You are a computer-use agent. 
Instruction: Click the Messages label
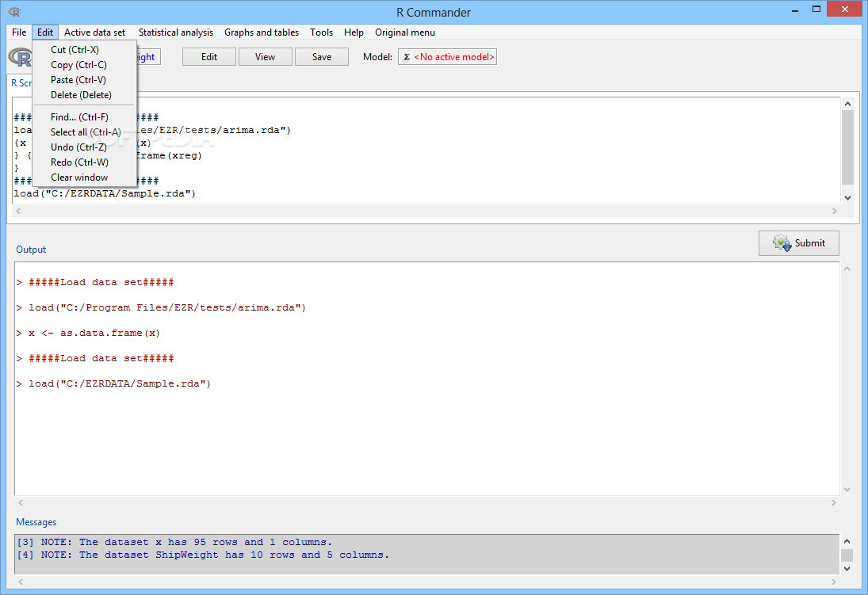click(x=36, y=522)
